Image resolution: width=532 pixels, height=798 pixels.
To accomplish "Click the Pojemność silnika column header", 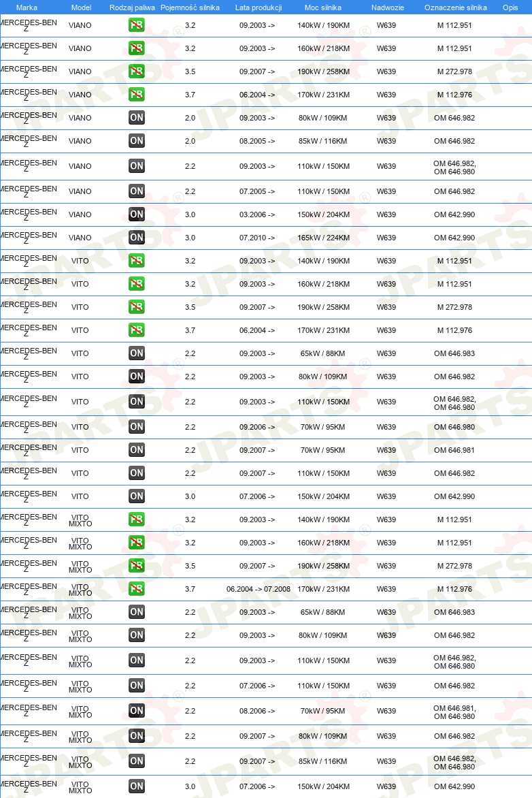I will click(190, 7).
